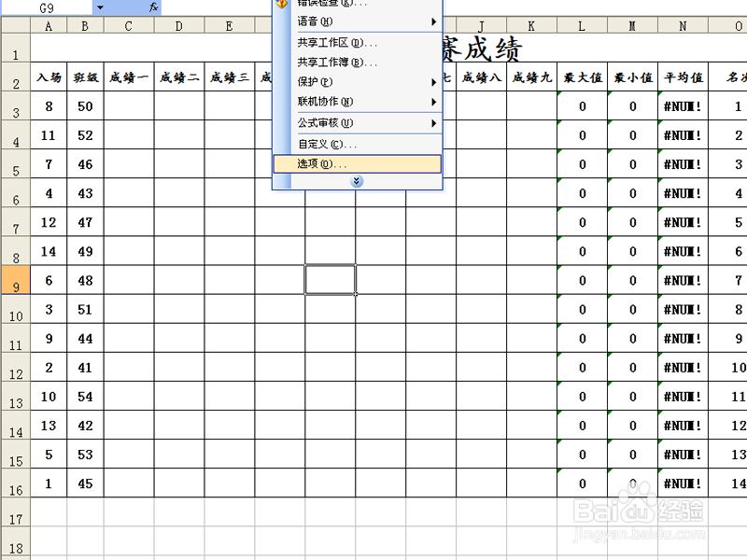Image resolution: width=747 pixels, height=560 pixels.
Task: Click class cell containing 50
Action: [85, 105]
